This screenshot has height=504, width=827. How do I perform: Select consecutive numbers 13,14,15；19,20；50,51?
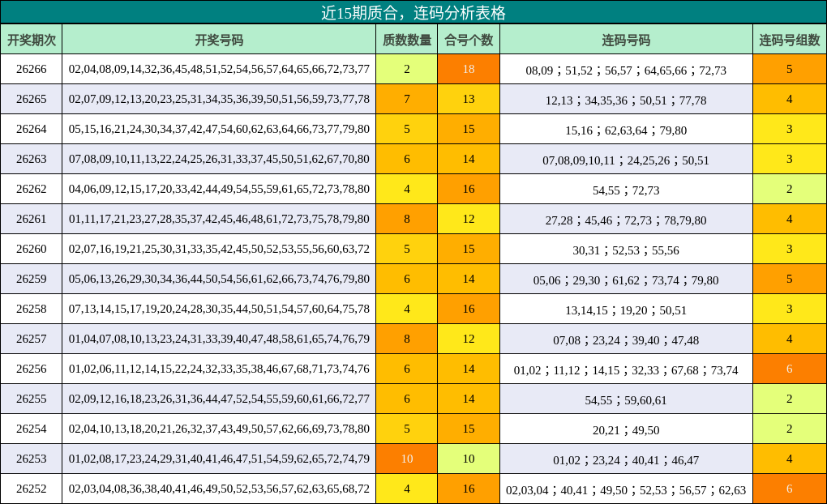click(x=626, y=310)
